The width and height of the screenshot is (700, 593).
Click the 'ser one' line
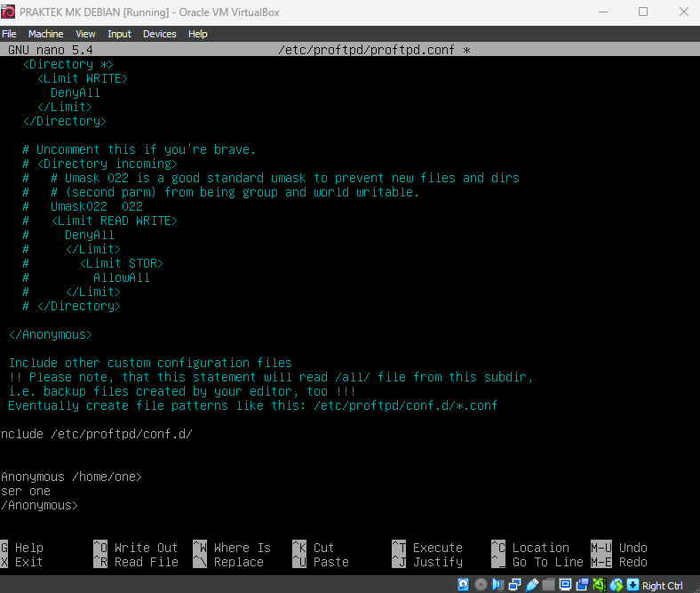[26, 491]
